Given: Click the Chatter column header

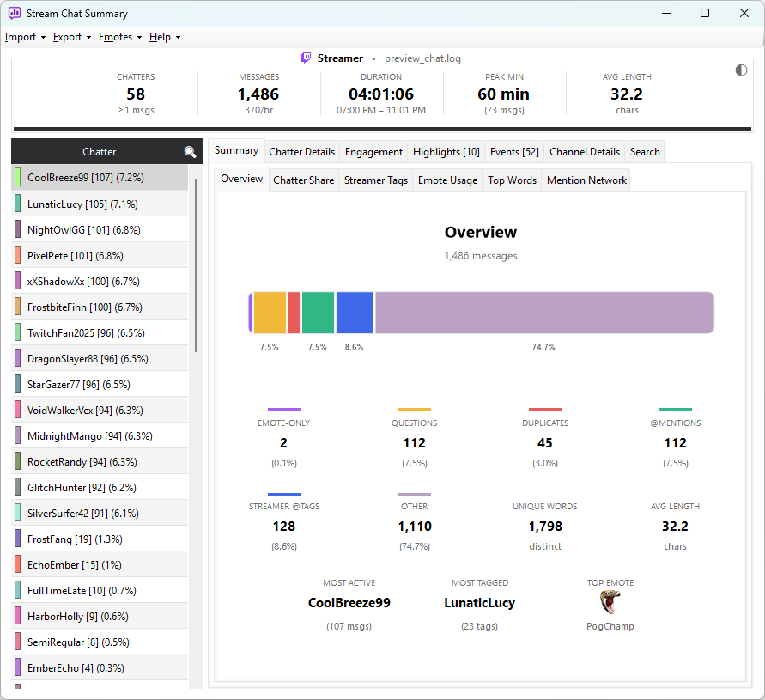Looking at the screenshot, I should pyautogui.click(x=100, y=152).
